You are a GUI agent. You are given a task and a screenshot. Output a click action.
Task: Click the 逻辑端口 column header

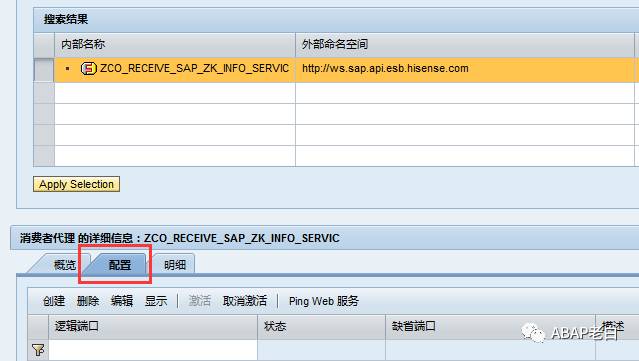pyautogui.click(x=153, y=326)
